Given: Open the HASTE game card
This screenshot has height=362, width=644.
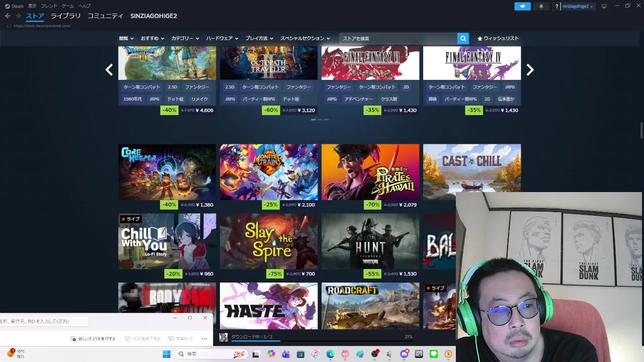Looking at the screenshot, I should point(269,306).
